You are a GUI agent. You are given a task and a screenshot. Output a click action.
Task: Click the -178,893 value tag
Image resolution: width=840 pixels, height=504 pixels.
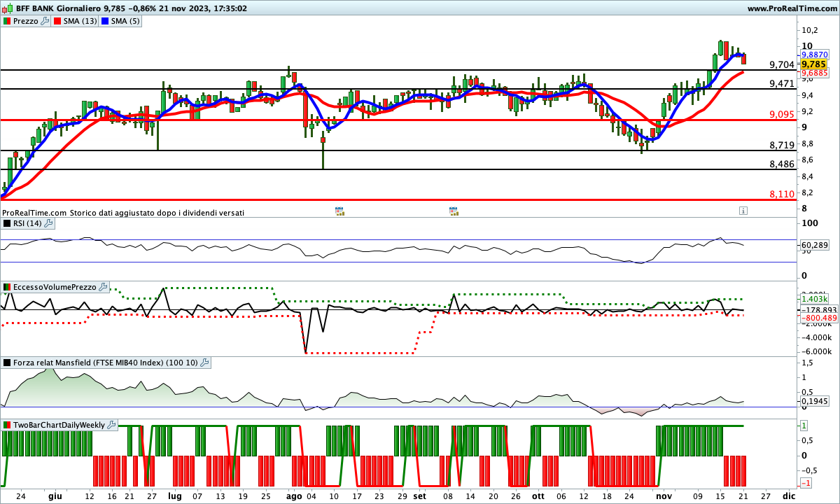point(818,309)
